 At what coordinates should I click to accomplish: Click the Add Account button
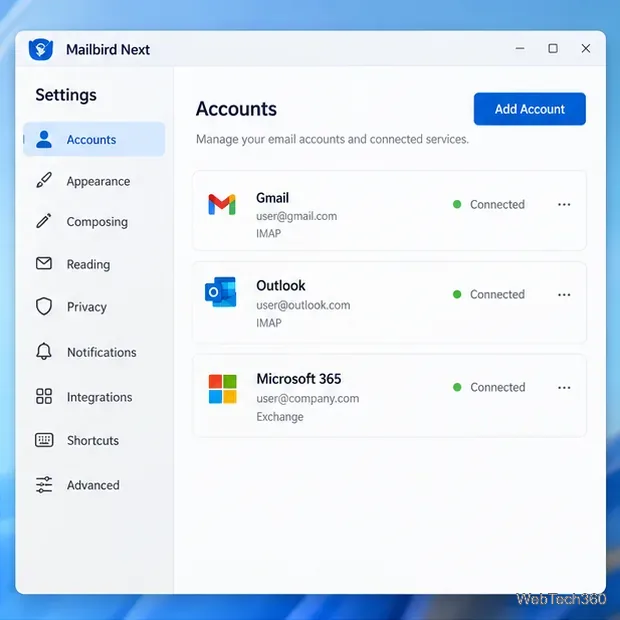530,109
